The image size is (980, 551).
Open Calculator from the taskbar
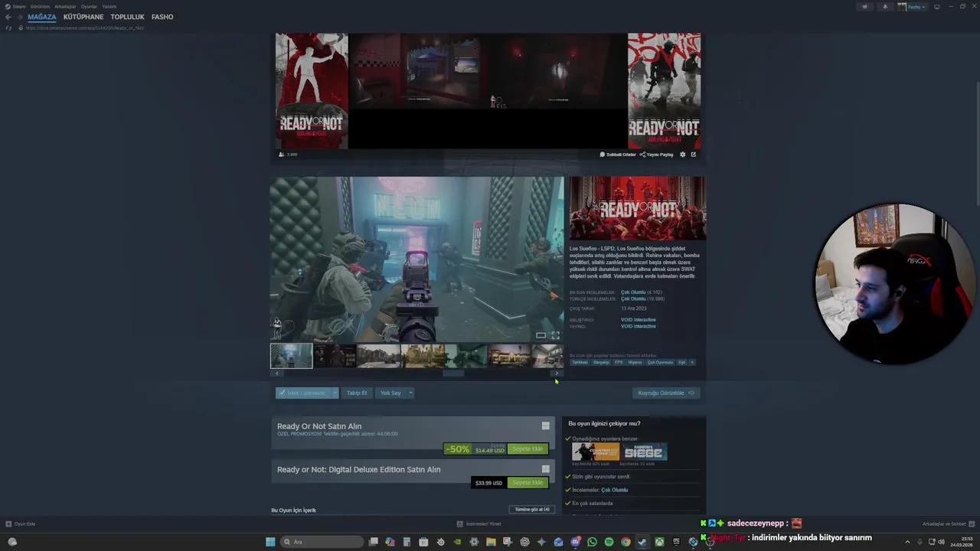click(x=407, y=542)
